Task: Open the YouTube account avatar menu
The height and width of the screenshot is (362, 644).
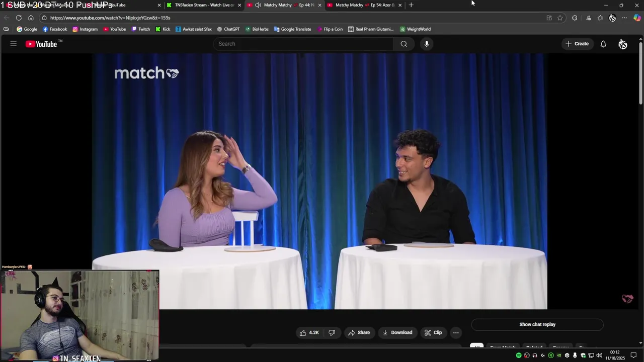Action: 623,44
